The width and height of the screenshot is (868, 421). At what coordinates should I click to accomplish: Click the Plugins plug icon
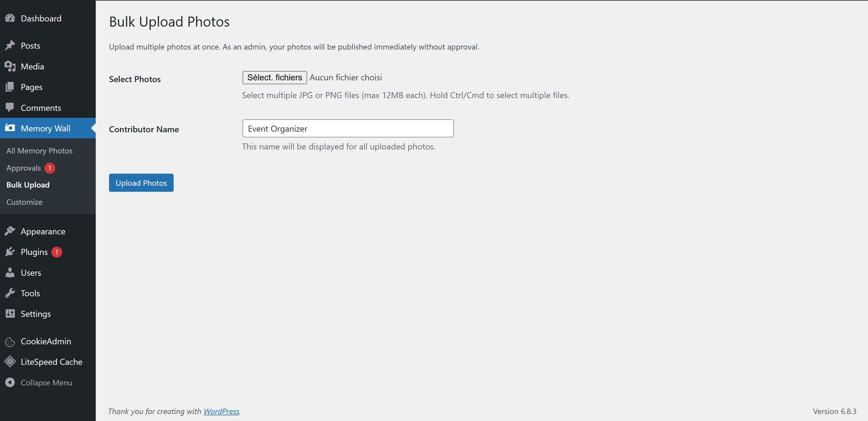[10, 252]
